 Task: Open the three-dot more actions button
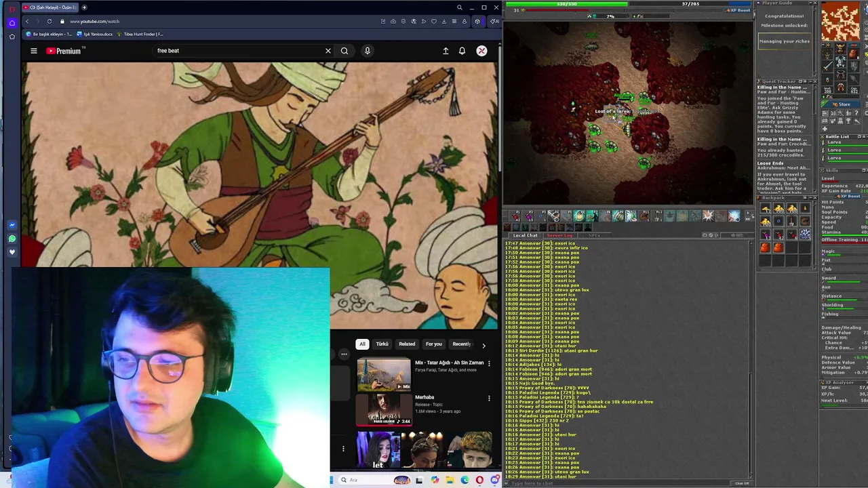(344, 354)
